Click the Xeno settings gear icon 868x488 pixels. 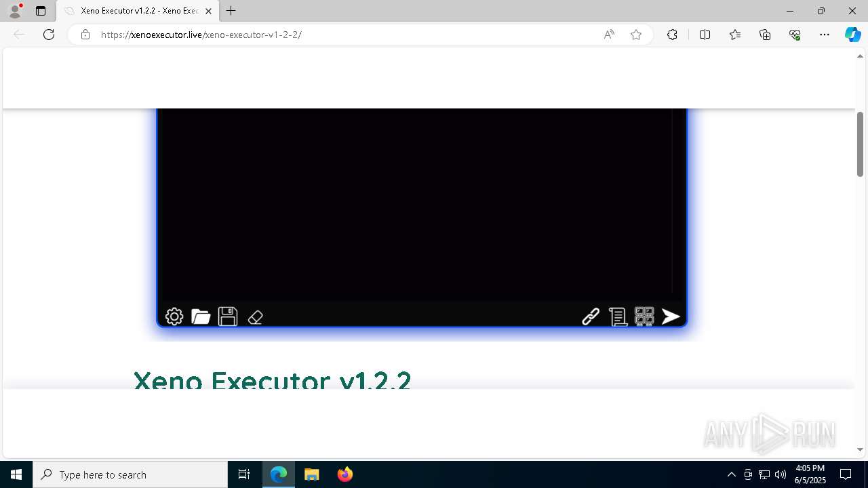174,317
